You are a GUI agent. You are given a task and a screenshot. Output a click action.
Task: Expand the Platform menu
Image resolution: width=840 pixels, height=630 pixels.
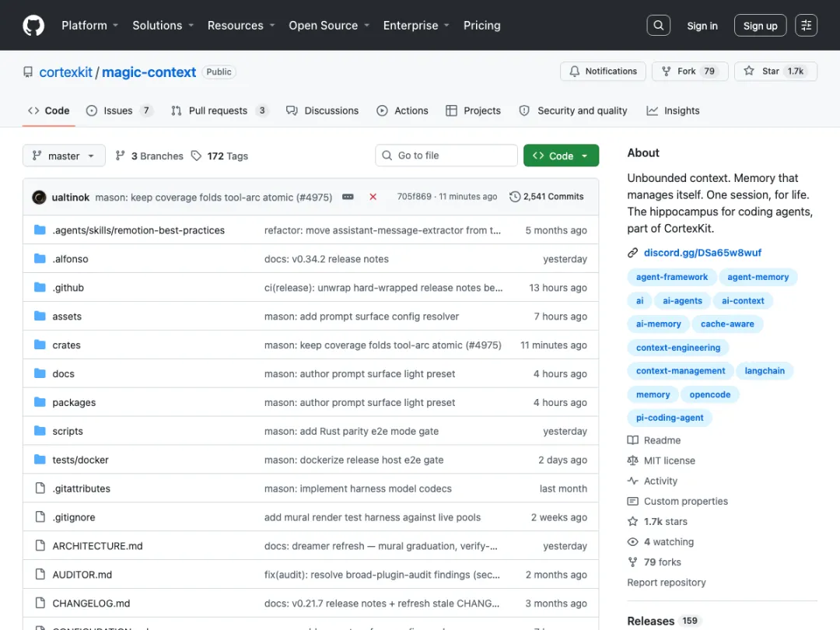[x=89, y=25]
